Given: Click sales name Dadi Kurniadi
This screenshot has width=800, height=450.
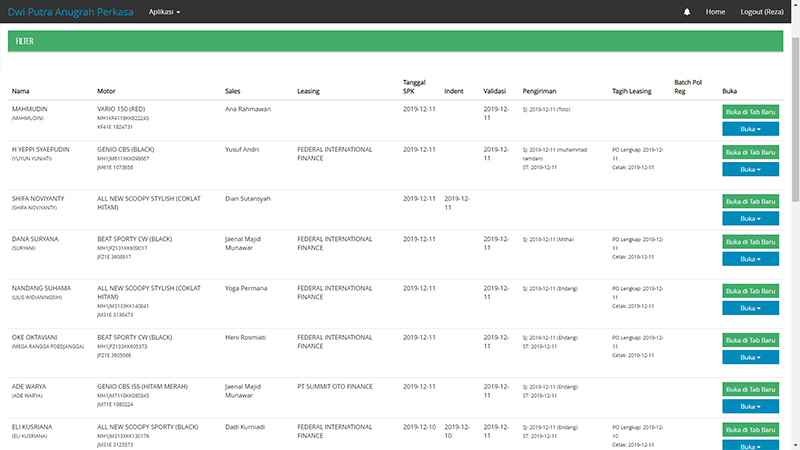Looking at the screenshot, I should coord(245,427).
